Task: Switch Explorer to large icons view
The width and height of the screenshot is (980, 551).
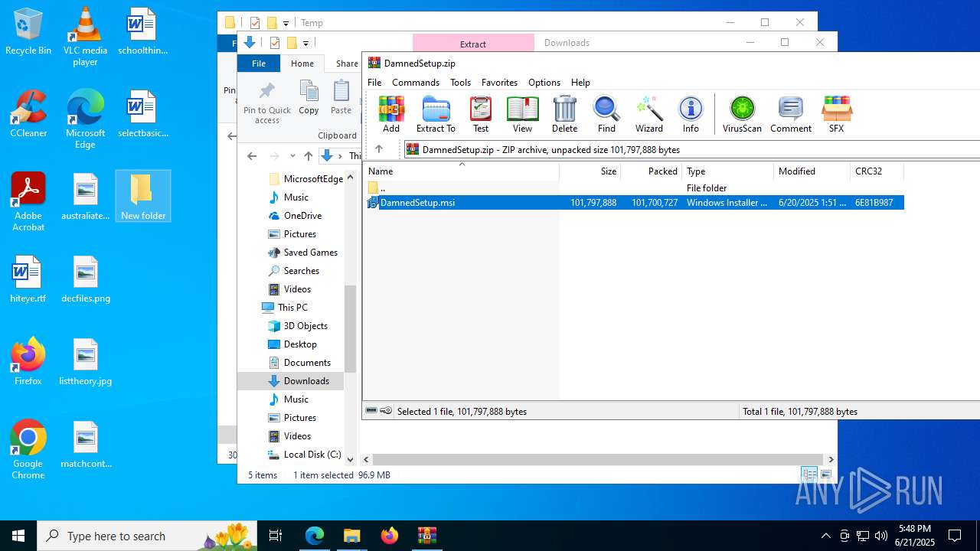Action: pyautogui.click(x=826, y=474)
